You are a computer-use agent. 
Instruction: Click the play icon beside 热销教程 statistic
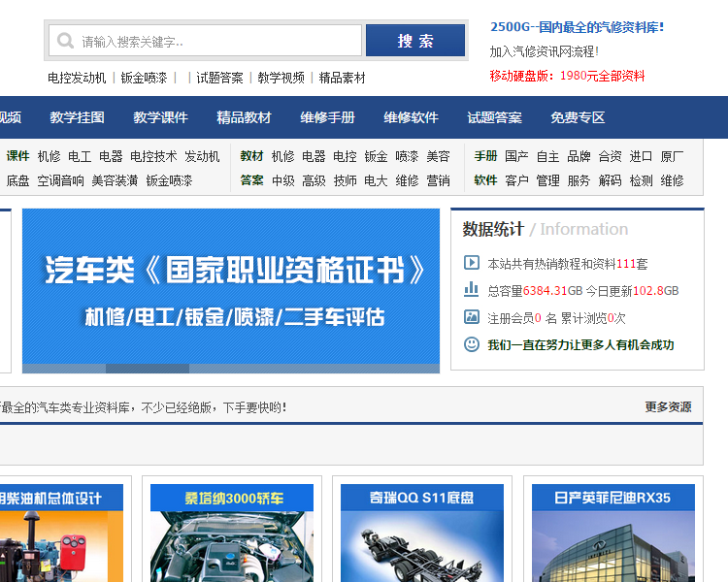tap(471, 263)
